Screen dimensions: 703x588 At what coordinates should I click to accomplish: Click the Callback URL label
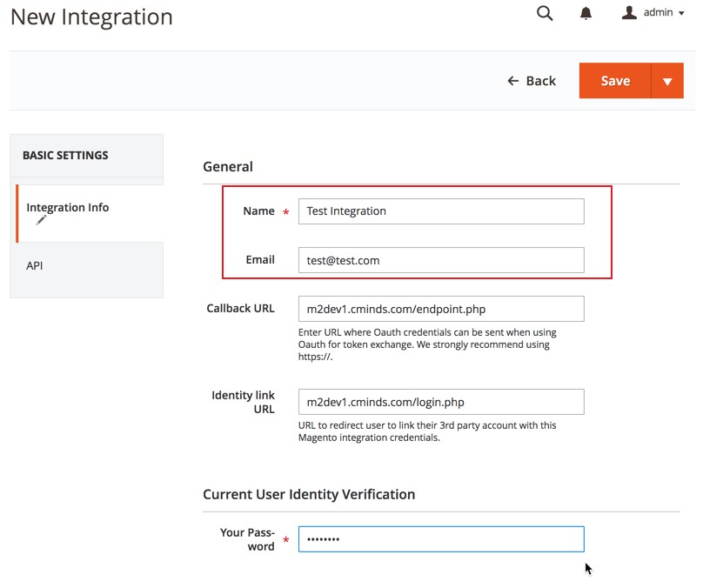(x=240, y=309)
